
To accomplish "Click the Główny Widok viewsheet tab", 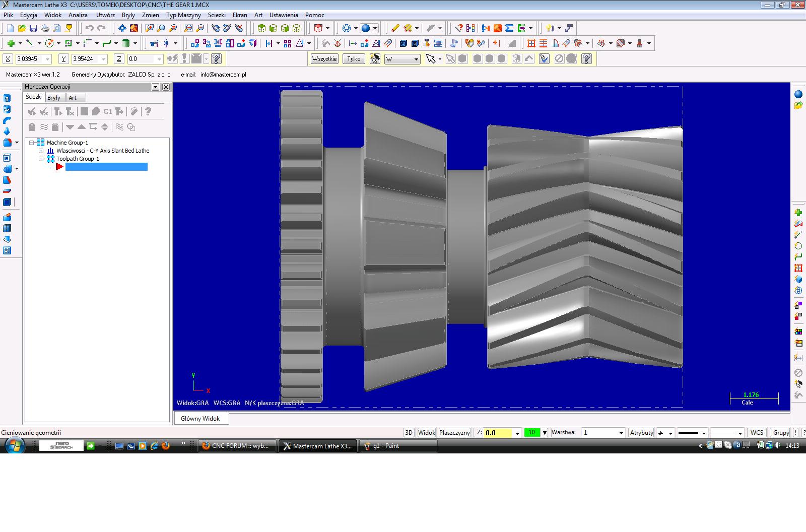I will click(x=200, y=419).
